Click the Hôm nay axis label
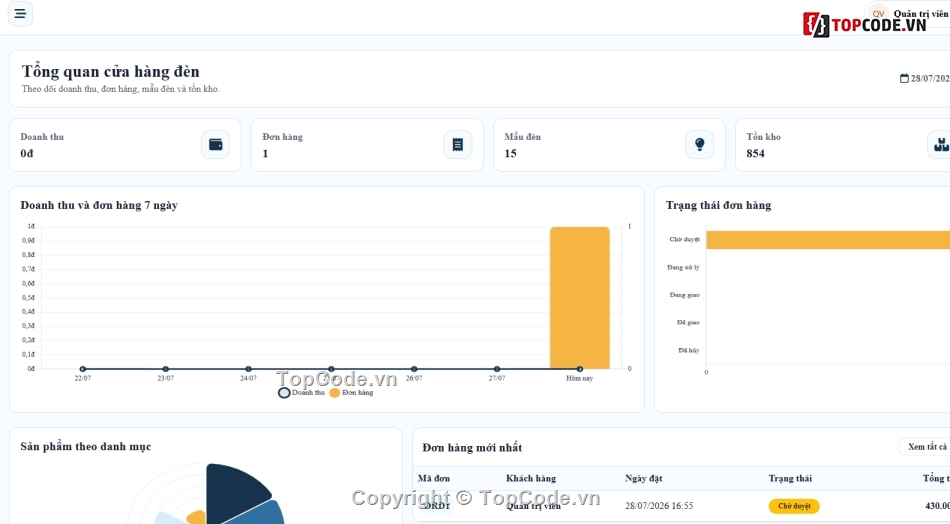 click(x=580, y=378)
